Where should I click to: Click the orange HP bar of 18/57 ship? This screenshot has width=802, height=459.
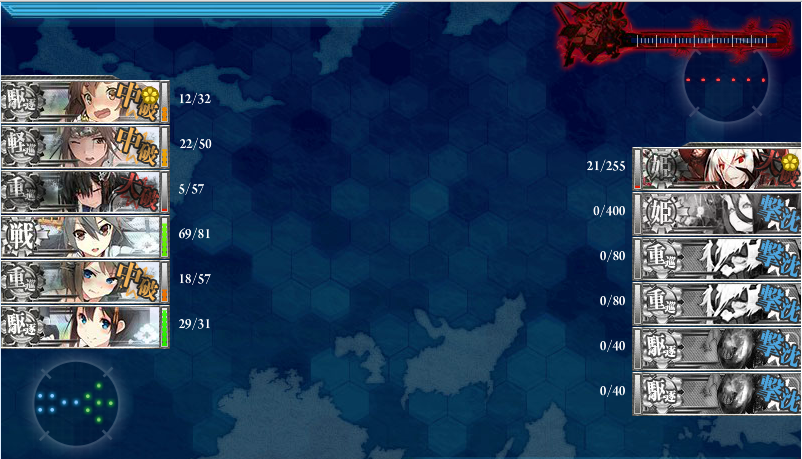(165, 281)
